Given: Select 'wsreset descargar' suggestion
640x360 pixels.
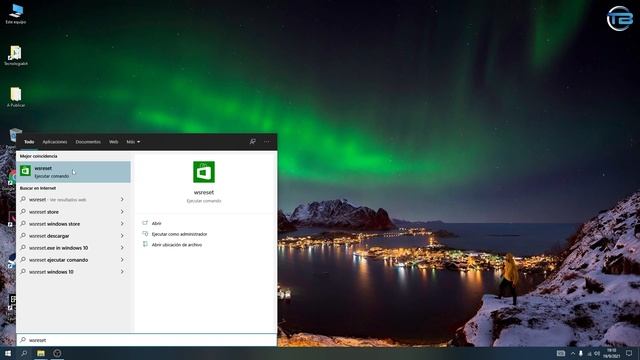Looking at the screenshot, I should pyautogui.click(x=72, y=236).
